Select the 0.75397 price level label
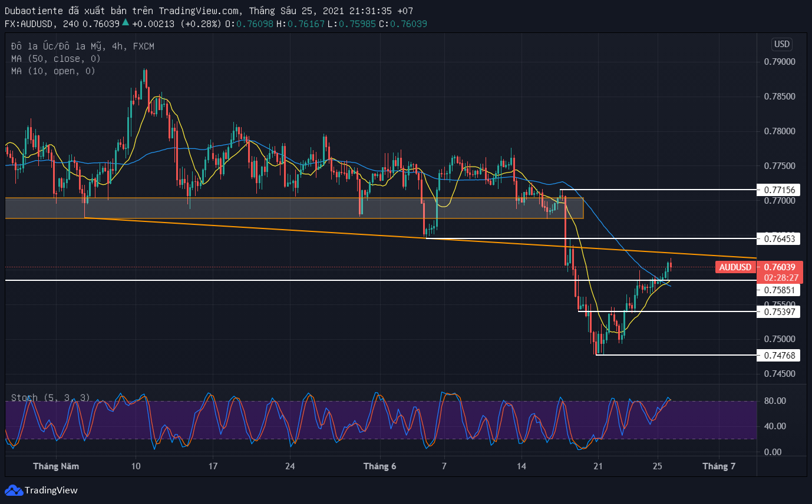The width and height of the screenshot is (812, 504). [x=780, y=311]
